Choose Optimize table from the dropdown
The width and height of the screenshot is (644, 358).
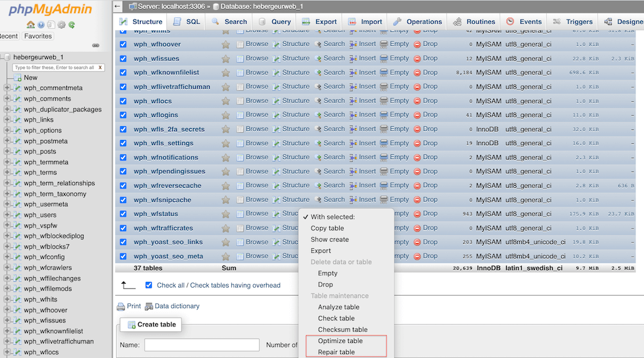coord(340,341)
